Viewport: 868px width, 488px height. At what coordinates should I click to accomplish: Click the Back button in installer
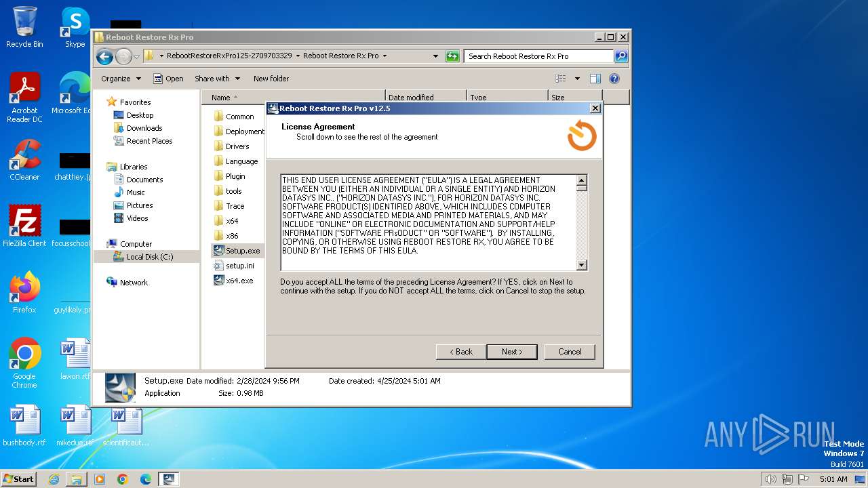click(461, 352)
